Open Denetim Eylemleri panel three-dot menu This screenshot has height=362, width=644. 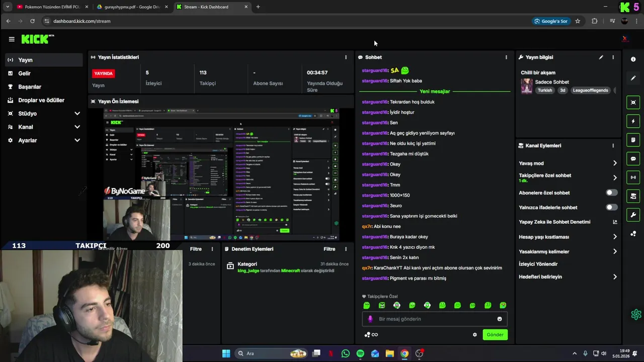tap(346, 249)
